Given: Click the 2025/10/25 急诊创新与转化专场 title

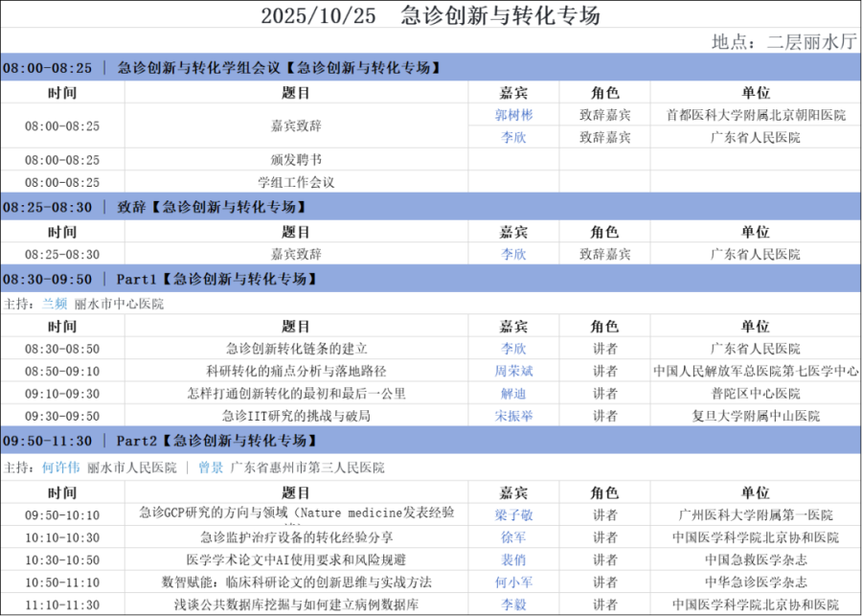Looking at the screenshot, I should click(x=431, y=15).
